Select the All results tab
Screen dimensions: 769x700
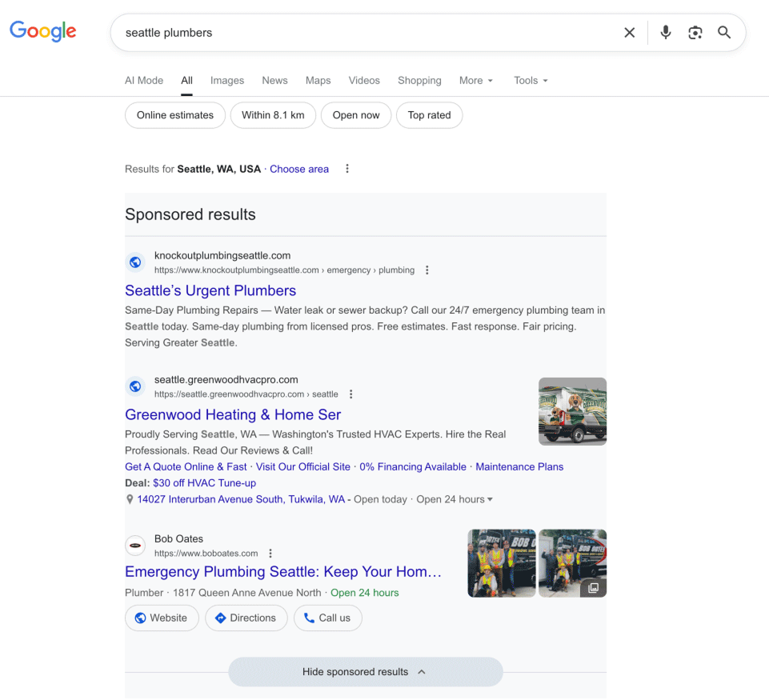click(187, 80)
